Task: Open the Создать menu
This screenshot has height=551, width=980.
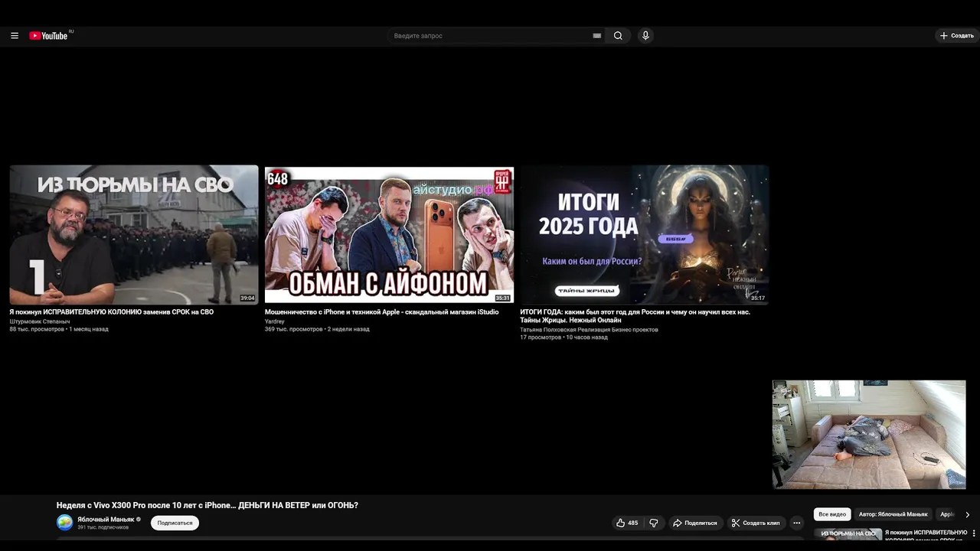Action: point(957,36)
